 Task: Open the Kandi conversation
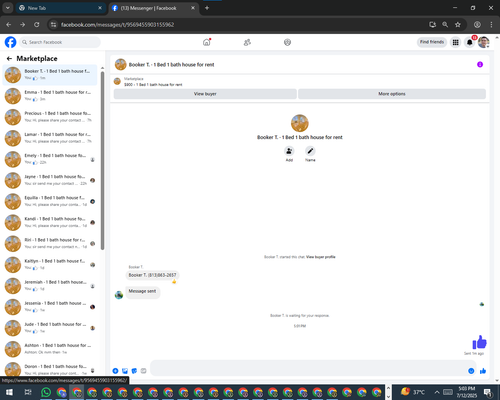(50, 223)
